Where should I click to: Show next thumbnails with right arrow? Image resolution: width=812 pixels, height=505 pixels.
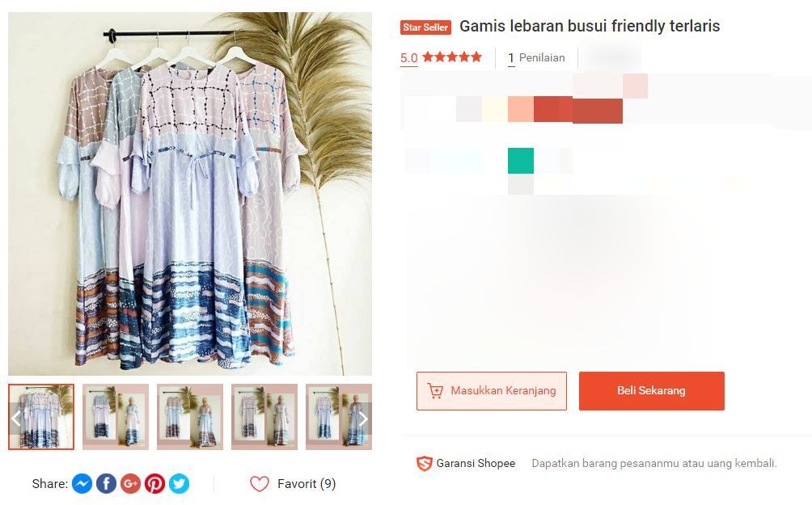click(x=363, y=418)
